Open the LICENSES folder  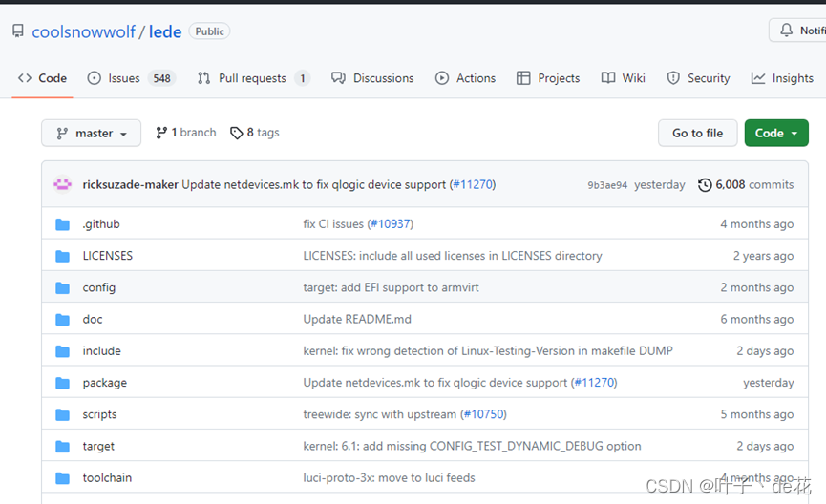[108, 256]
